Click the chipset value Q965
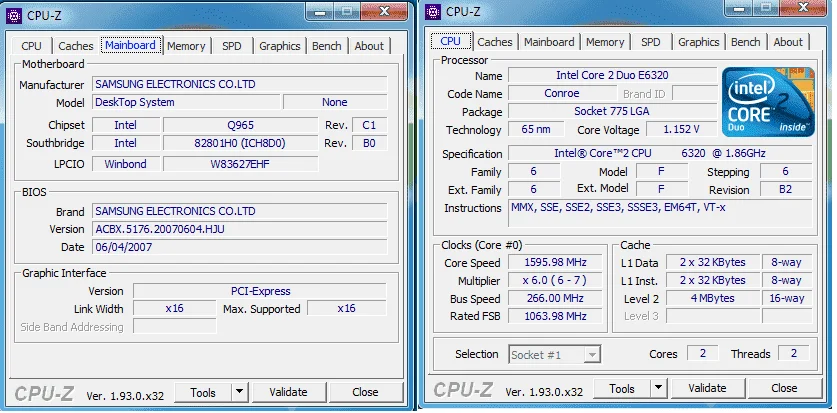 240,125
